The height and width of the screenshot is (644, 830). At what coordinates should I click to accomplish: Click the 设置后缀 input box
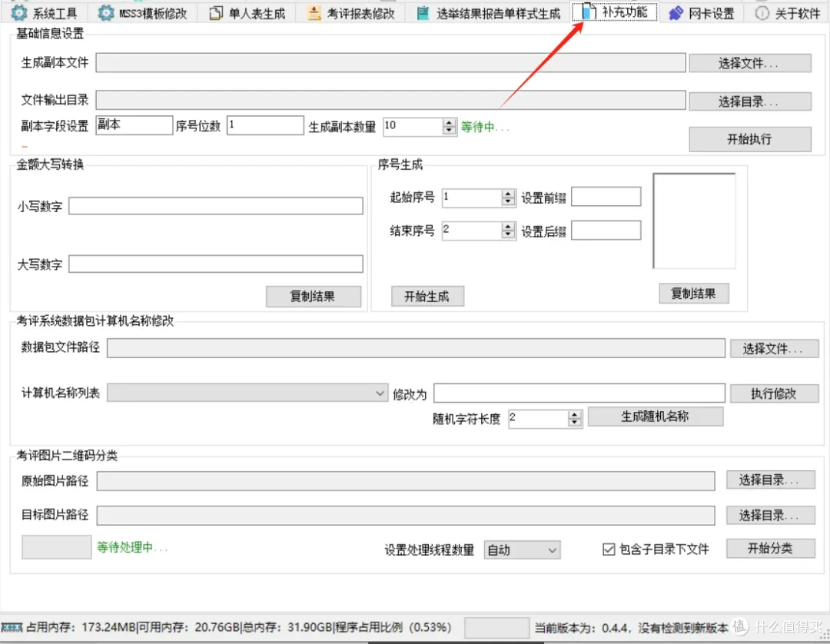pyautogui.click(x=606, y=231)
